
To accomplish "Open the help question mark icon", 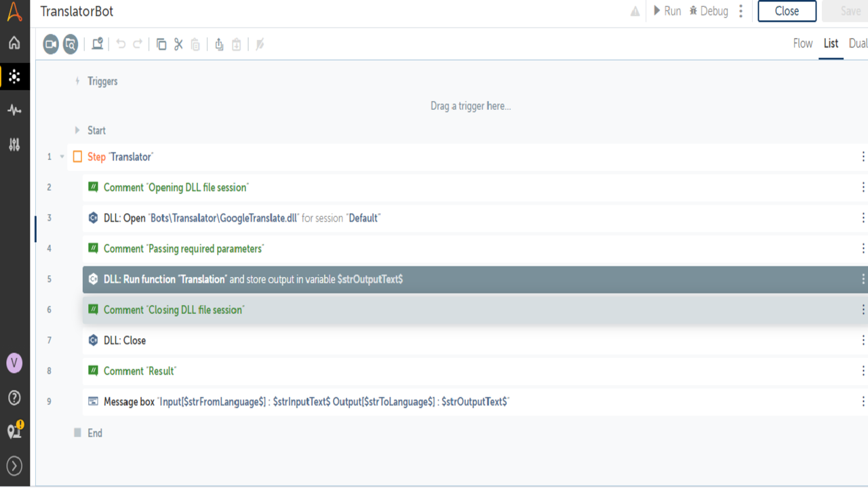I will click(14, 398).
